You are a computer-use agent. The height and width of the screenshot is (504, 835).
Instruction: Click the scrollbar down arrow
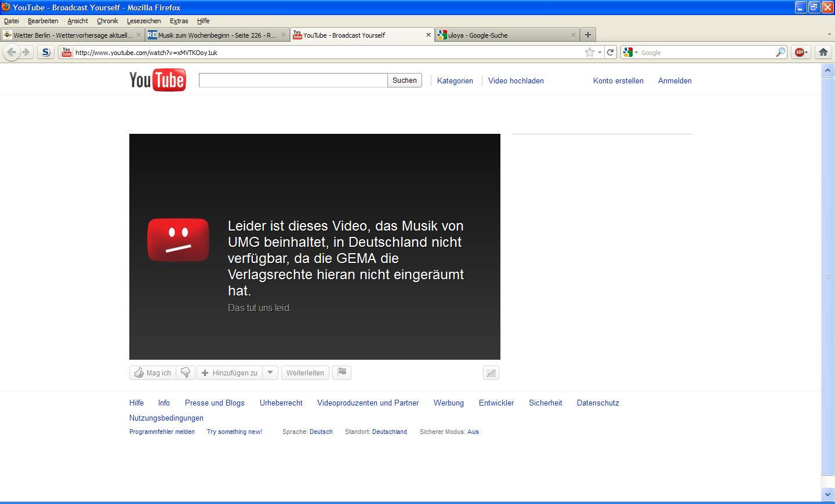click(827, 494)
